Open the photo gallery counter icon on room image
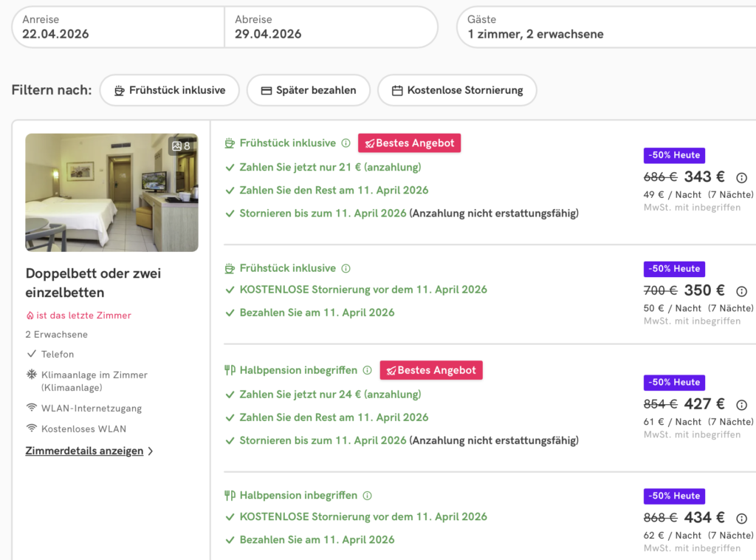756x560 pixels. [182, 146]
